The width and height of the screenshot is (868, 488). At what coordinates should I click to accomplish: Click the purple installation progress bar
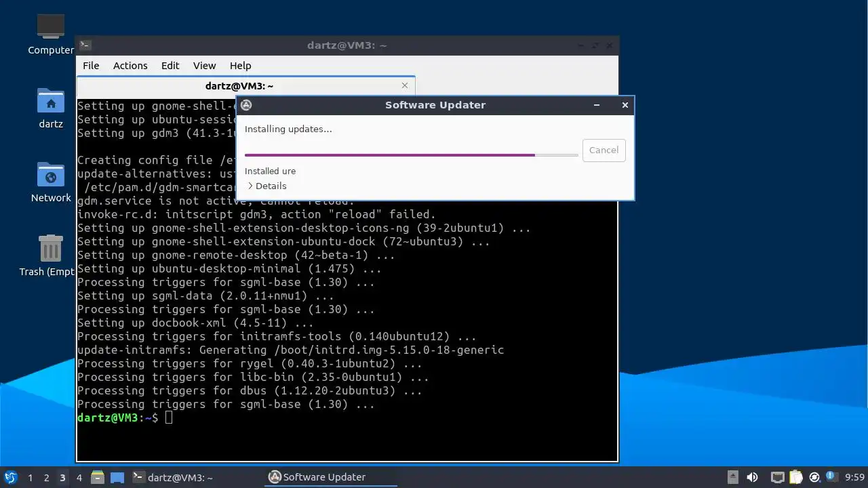pos(412,155)
